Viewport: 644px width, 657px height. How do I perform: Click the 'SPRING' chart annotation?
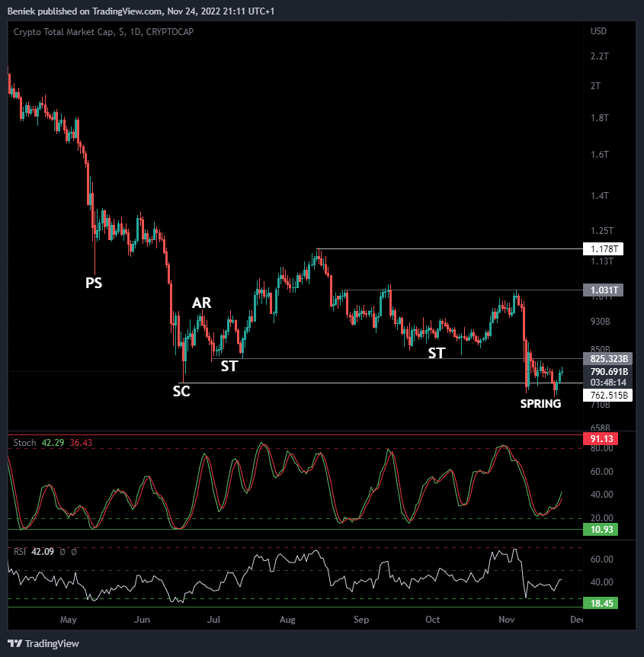click(540, 403)
